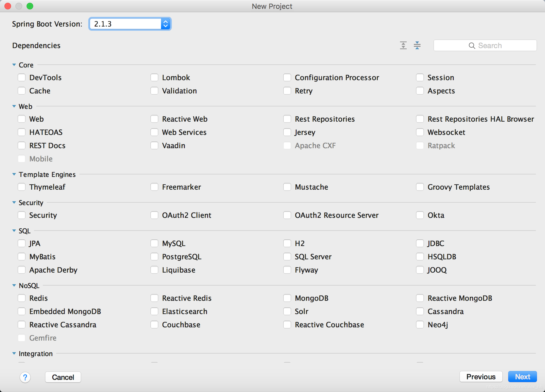Viewport: 545px width, 392px height.
Task: Tick the Mustache checkbox
Action: pos(287,187)
